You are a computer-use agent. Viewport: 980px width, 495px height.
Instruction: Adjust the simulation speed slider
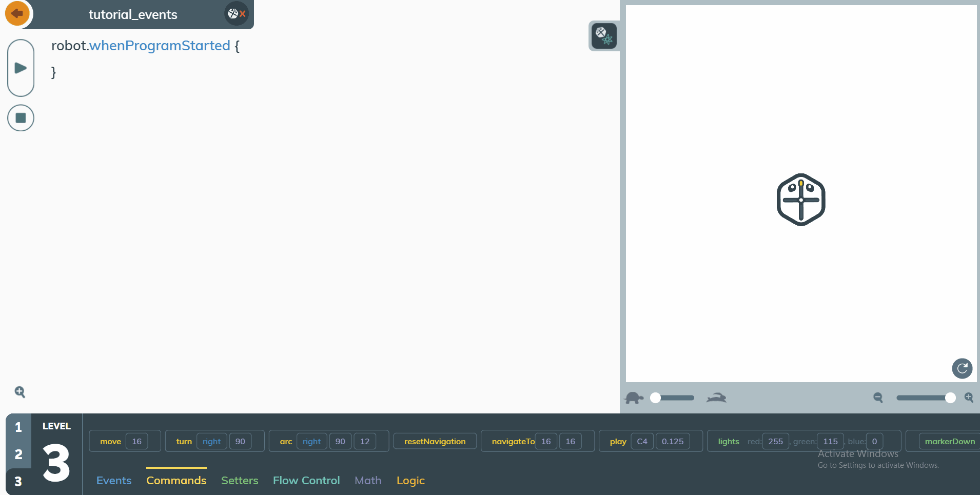(x=672, y=398)
